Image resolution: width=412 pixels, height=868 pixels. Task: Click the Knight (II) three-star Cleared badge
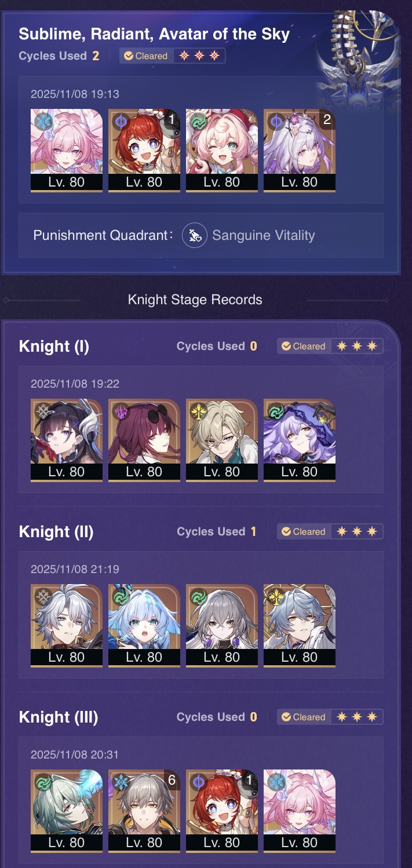[x=330, y=531]
